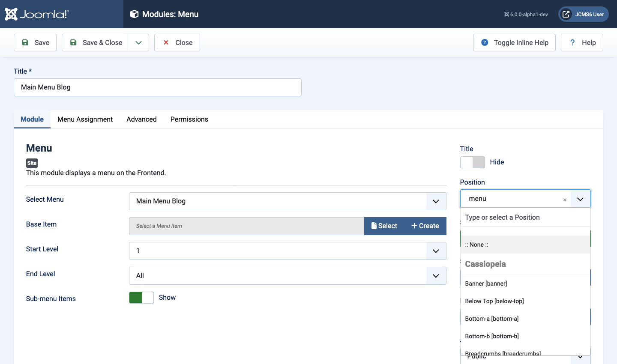Click the plus icon on the Create button
617x364 pixels.
pyautogui.click(x=414, y=226)
